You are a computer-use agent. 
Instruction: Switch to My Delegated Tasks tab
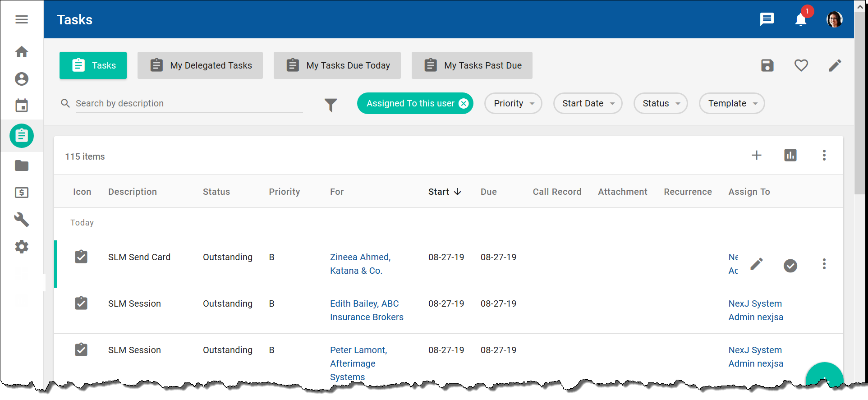click(200, 65)
